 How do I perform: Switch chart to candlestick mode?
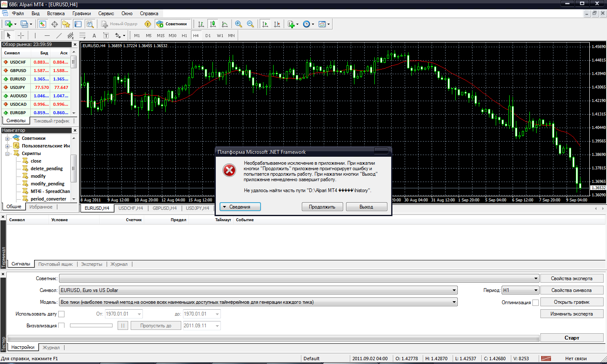213,24
